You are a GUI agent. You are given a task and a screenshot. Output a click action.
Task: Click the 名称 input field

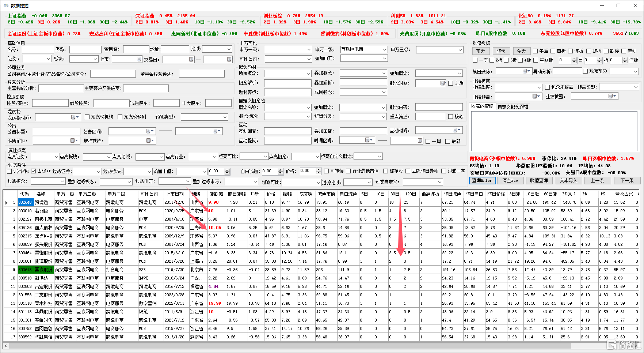point(38,49)
